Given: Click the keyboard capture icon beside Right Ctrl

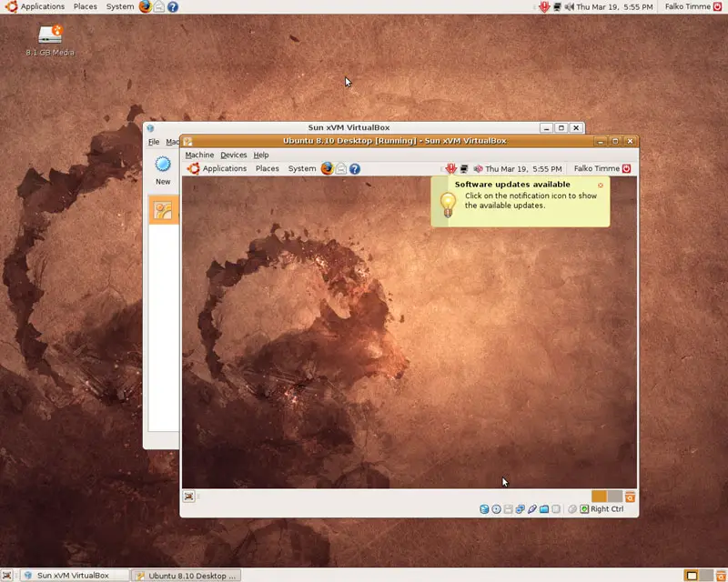Looking at the screenshot, I should tap(584, 509).
